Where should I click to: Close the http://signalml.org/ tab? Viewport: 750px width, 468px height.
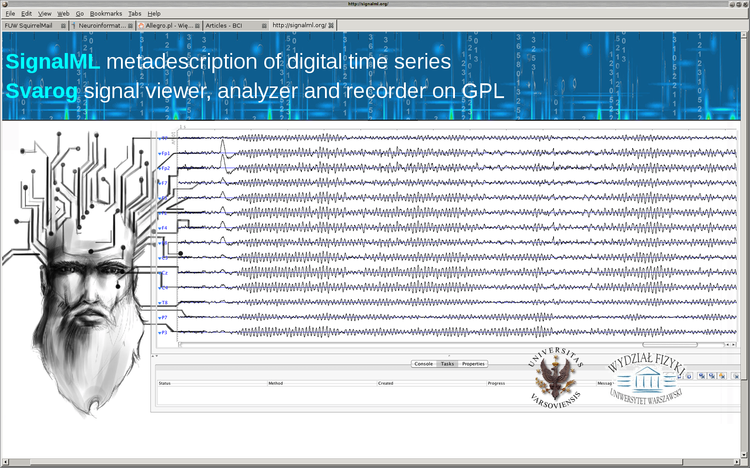pos(331,25)
